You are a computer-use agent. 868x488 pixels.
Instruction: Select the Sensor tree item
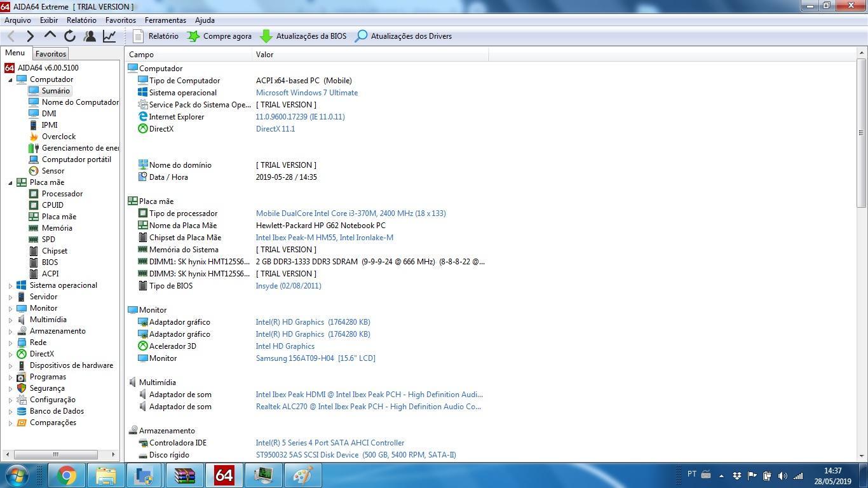53,171
